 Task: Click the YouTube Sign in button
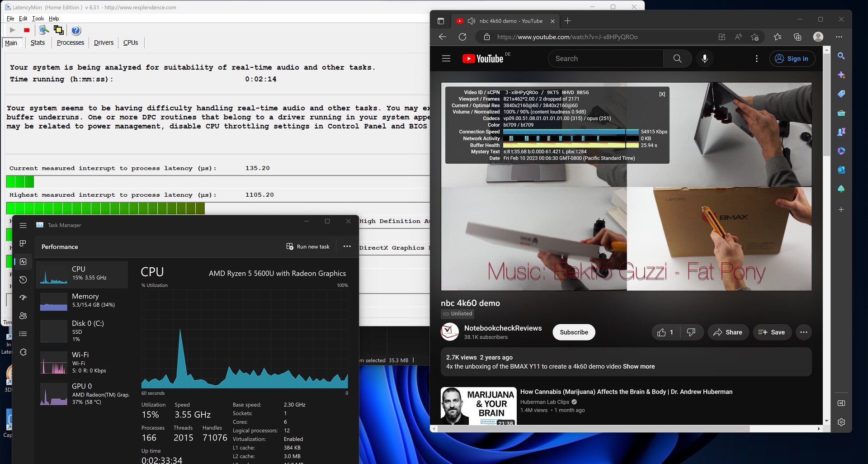792,59
